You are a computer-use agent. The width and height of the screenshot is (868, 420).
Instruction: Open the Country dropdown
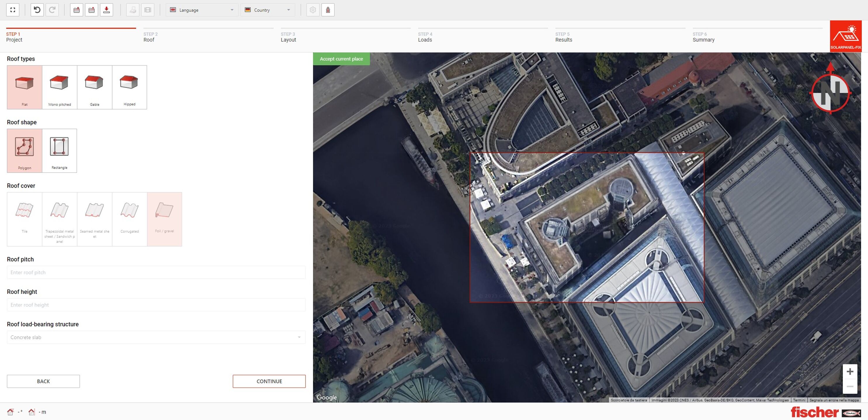coord(268,10)
